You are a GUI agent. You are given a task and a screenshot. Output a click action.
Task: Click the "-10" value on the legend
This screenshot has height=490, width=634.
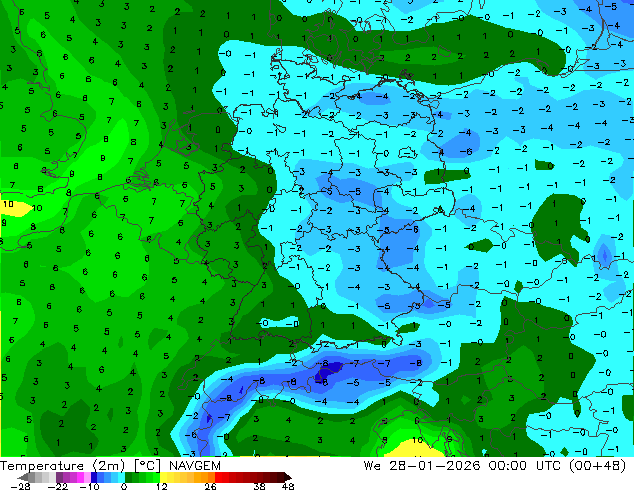pyautogui.click(x=89, y=486)
